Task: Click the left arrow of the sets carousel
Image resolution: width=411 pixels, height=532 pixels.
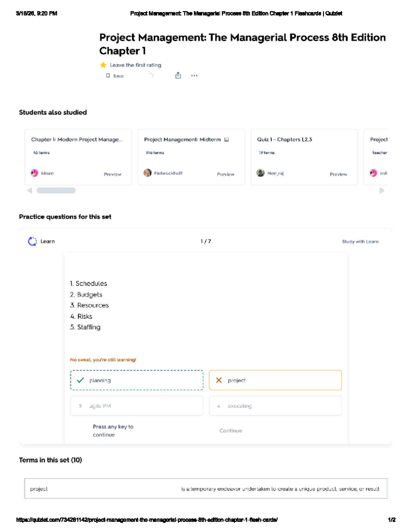Action: pyautogui.click(x=30, y=190)
